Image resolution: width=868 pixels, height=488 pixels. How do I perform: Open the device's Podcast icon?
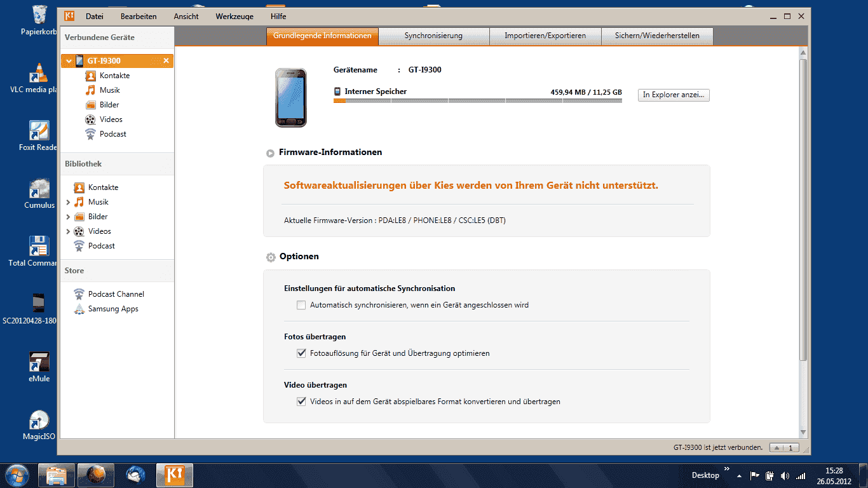tap(90, 134)
